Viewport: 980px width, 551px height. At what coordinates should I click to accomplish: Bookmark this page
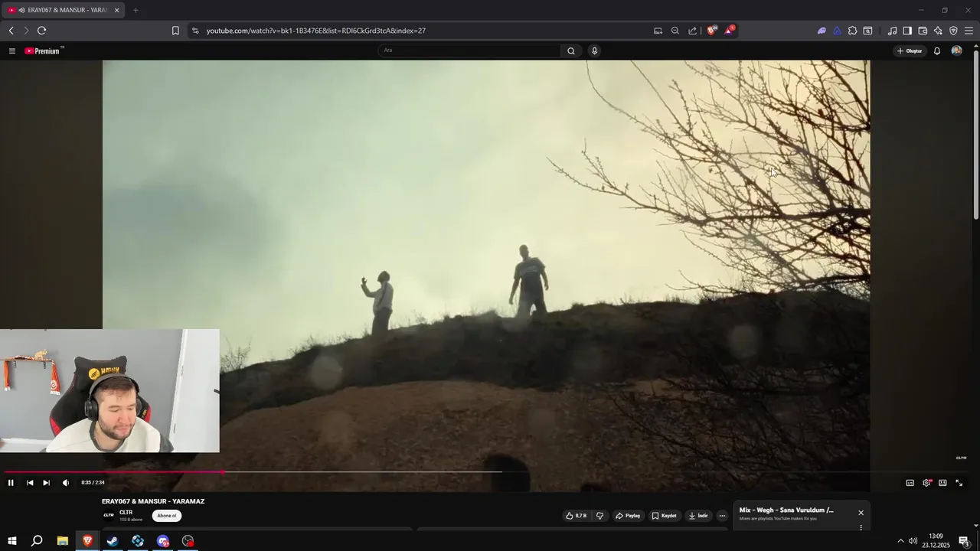coord(175,31)
